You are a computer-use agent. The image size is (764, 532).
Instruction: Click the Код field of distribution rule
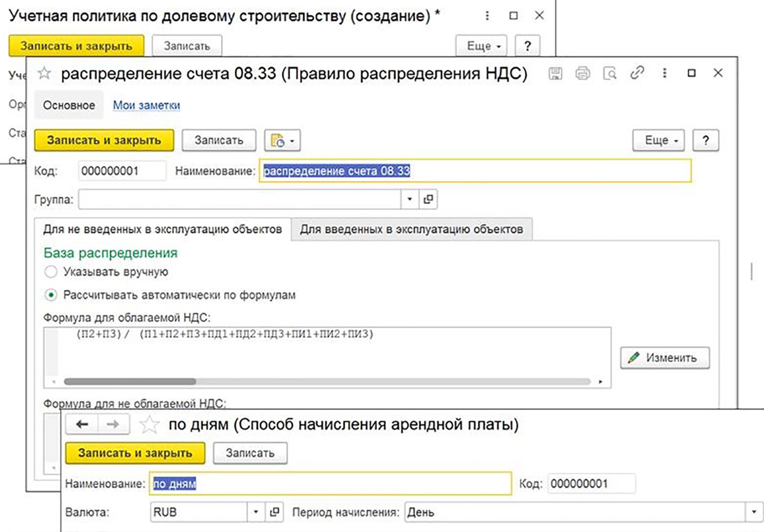(x=122, y=171)
